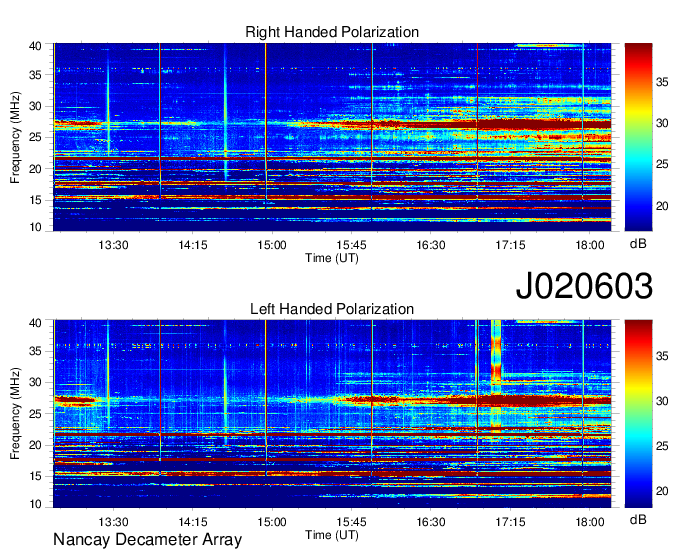Click the 20 dB mark on Left Handed colorbar
This screenshot has width=680, height=552.
(662, 491)
